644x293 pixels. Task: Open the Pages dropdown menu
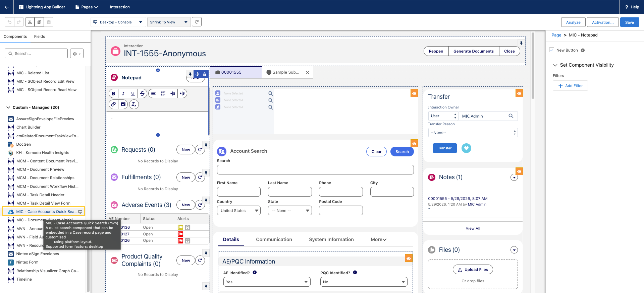click(87, 7)
